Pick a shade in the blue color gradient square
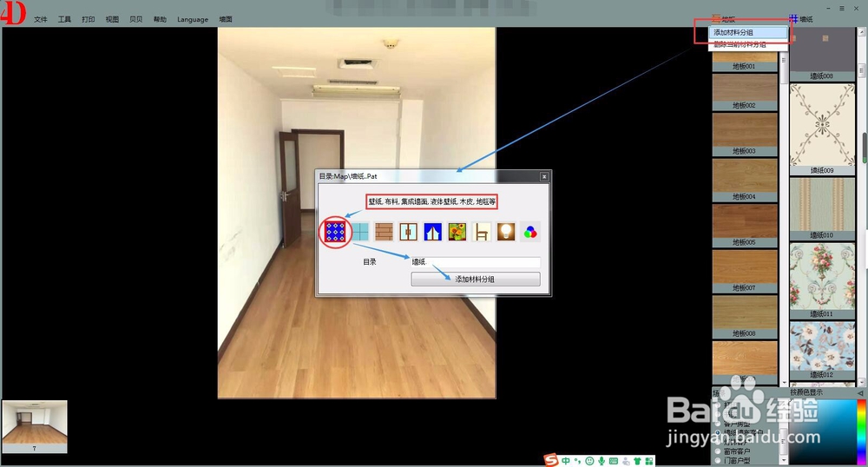This screenshot has width=868, height=467. (822, 431)
